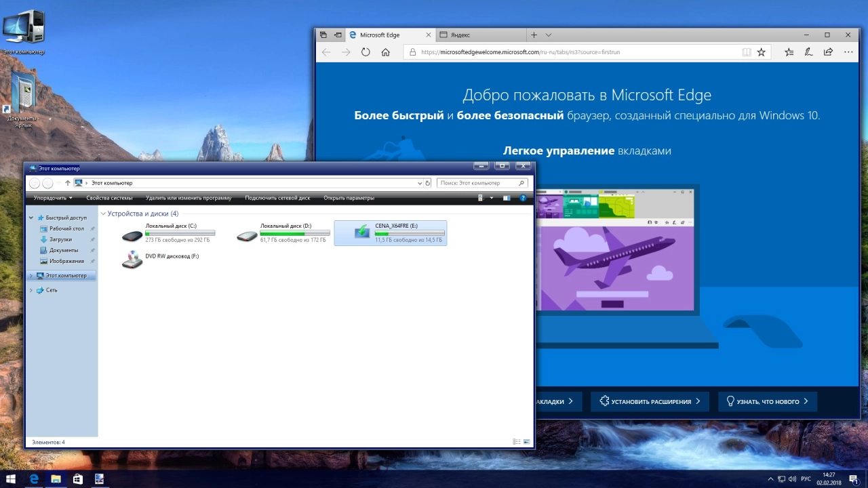Open a new tab in Edge
This screenshot has height=488, width=868.
tap(534, 35)
